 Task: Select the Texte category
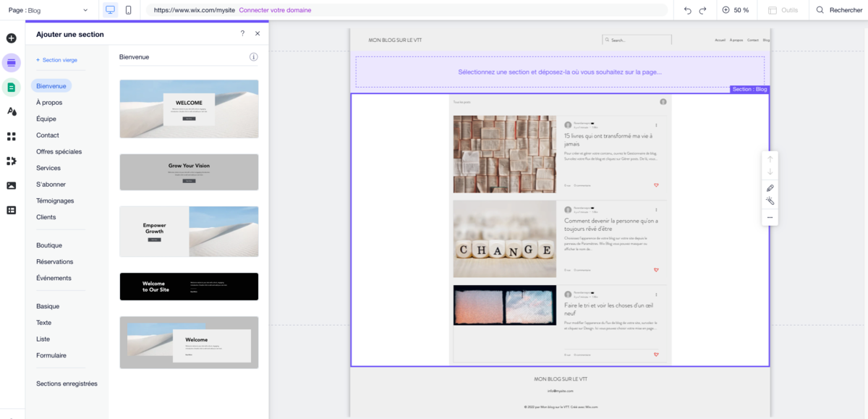click(44, 323)
